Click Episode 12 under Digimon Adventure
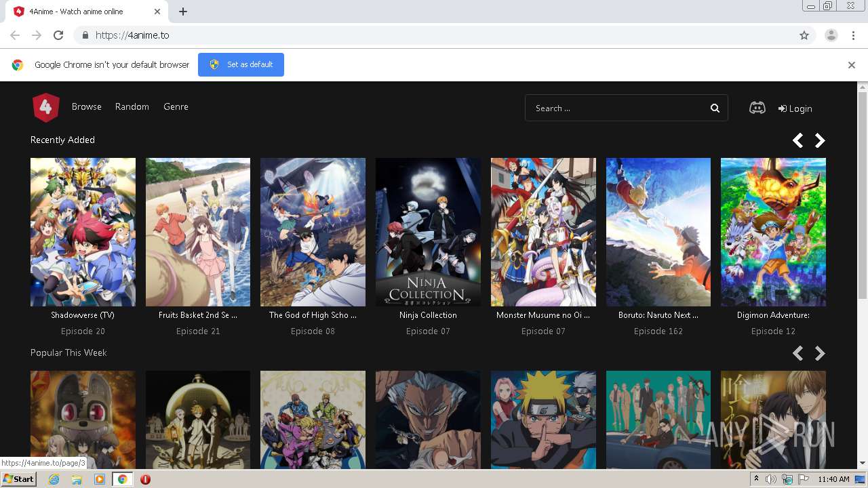Screen dimensions: 868x488 tap(773, 331)
